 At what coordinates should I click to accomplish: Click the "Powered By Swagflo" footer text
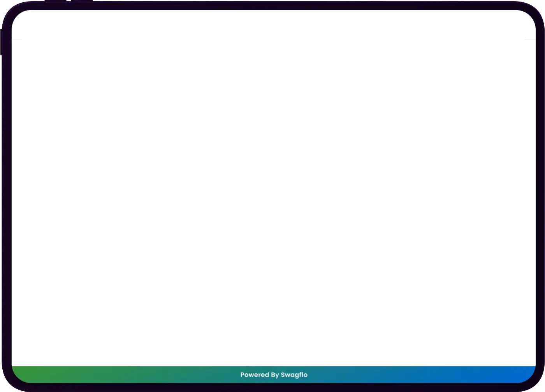point(274,375)
